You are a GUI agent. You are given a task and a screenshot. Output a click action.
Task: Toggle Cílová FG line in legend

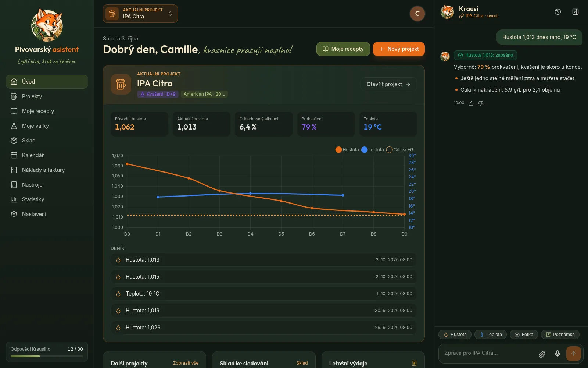[x=400, y=150]
